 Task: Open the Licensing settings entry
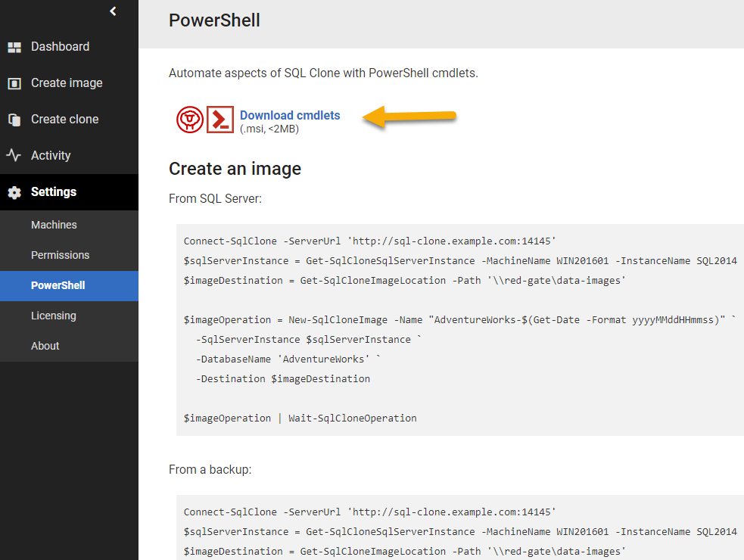tap(51, 316)
